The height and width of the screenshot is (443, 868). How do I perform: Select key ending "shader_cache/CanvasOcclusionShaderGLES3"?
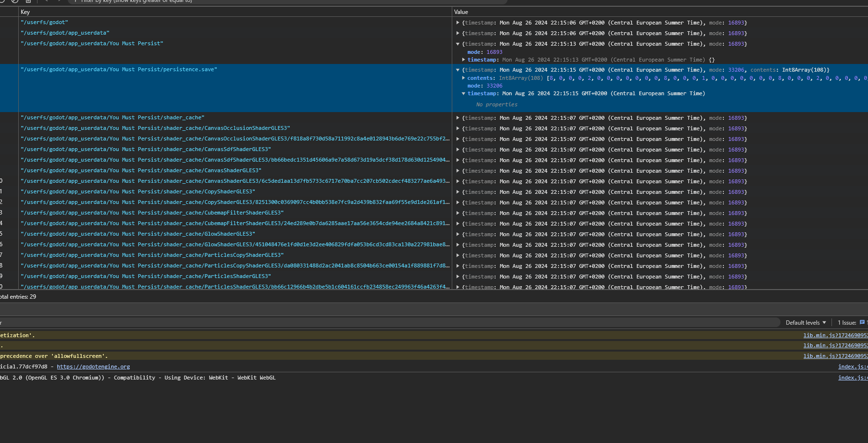(155, 128)
